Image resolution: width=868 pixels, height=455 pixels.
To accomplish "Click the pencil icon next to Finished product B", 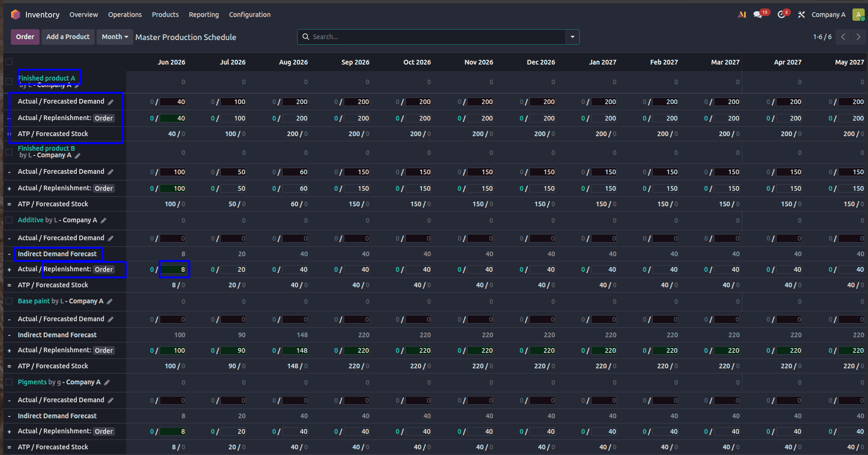I will coord(78,155).
